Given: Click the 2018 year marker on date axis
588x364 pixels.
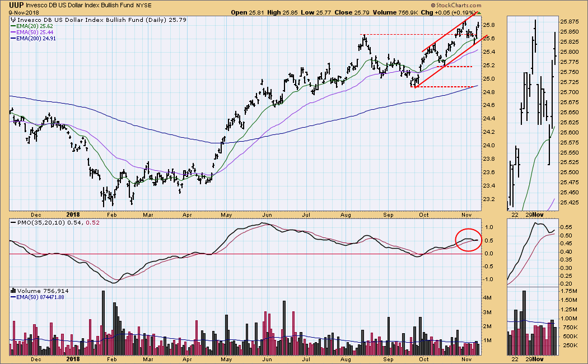Looking at the screenshot, I should click(x=74, y=214).
